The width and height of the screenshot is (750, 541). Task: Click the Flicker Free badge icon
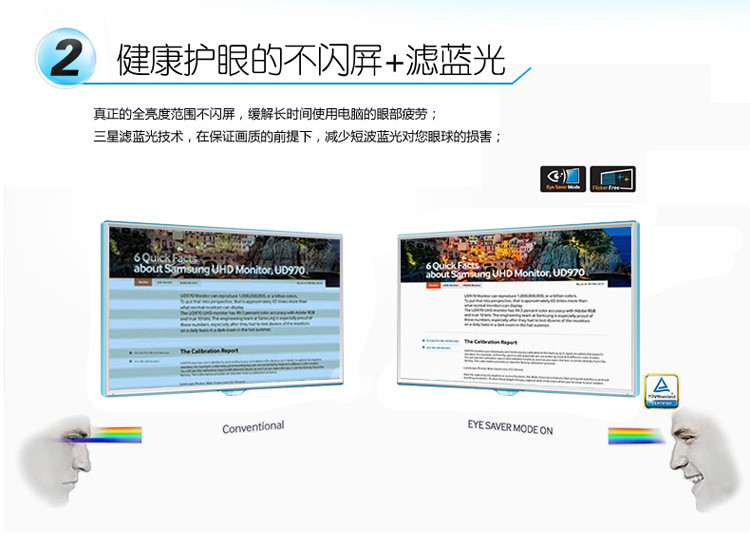click(612, 179)
